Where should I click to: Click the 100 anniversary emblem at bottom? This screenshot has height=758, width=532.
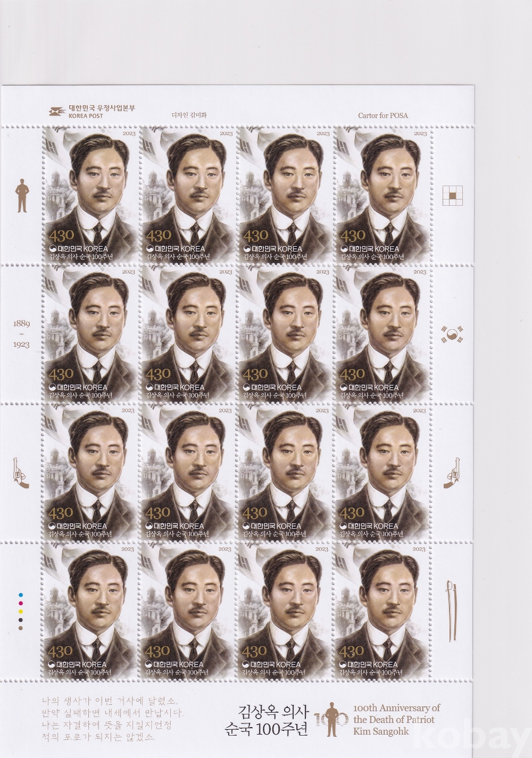click(330, 718)
